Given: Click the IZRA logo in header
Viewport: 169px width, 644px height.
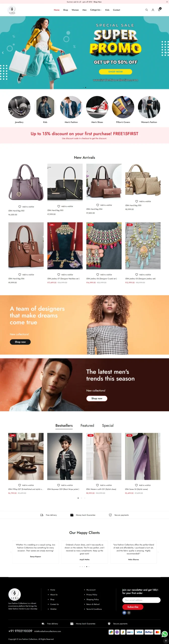Looking at the screenshot, I should point(12,10).
